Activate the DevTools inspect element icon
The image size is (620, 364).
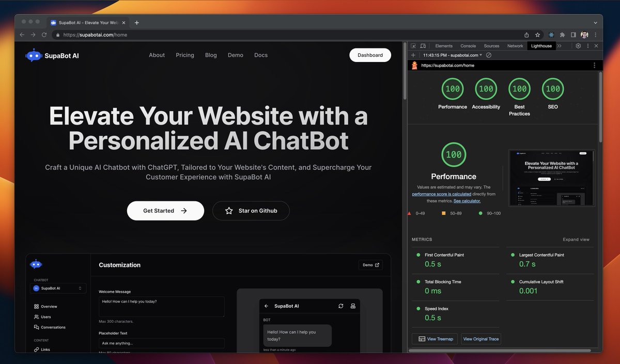[413, 46]
